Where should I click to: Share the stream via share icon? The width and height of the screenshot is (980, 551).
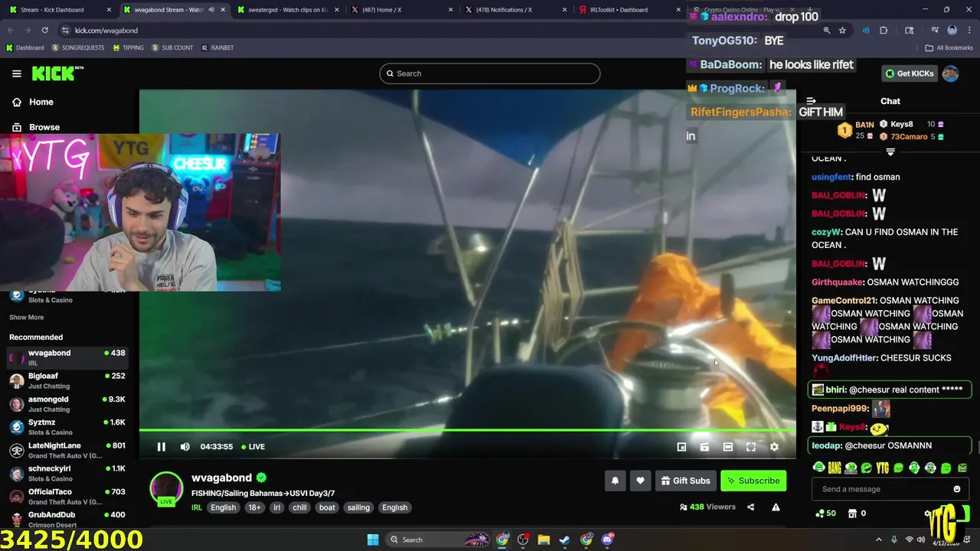click(x=750, y=507)
